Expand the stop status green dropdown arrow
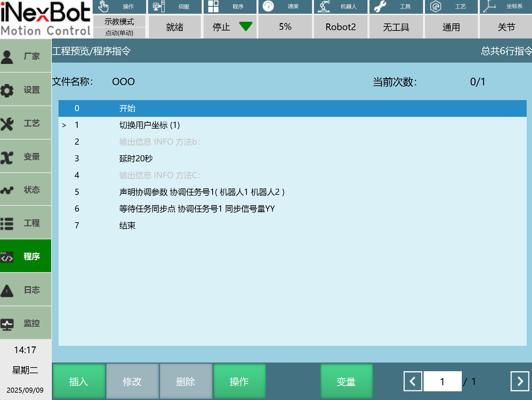The height and width of the screenshot is (400, 532). [x=246, y=26]
